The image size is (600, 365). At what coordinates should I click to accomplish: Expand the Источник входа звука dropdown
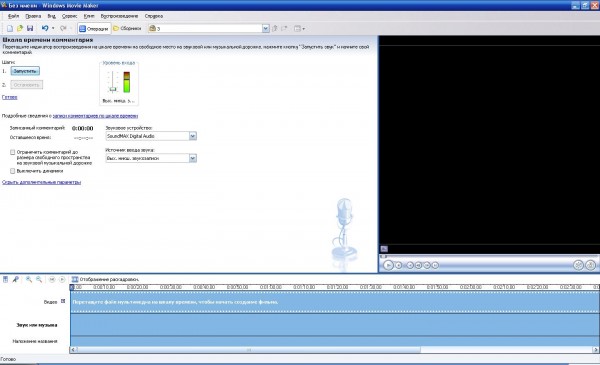pos(193,158)
